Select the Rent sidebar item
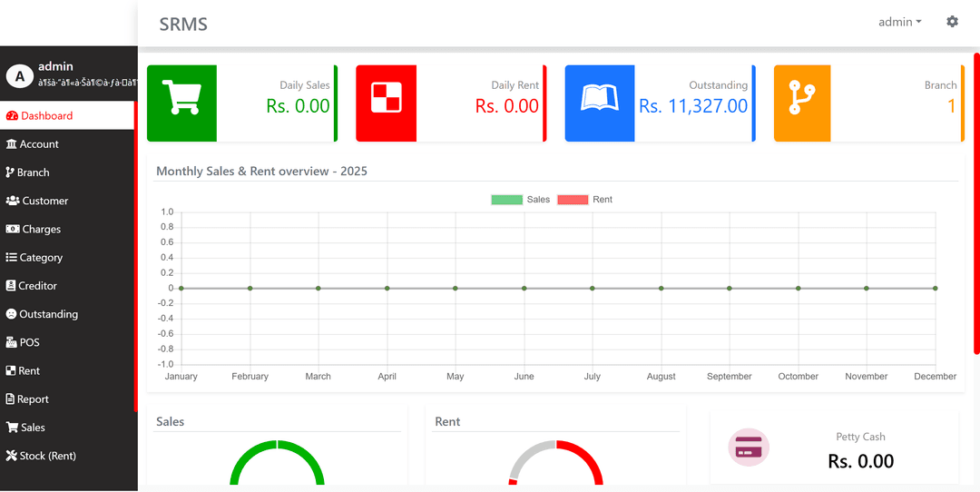980x492 pixels. (x=67, y=370)
